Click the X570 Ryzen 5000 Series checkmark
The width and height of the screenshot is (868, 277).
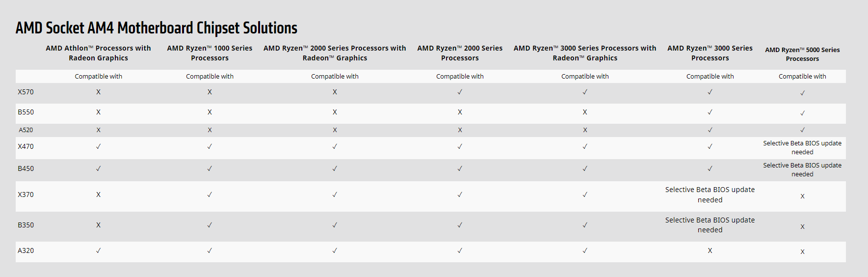point(802,93)
